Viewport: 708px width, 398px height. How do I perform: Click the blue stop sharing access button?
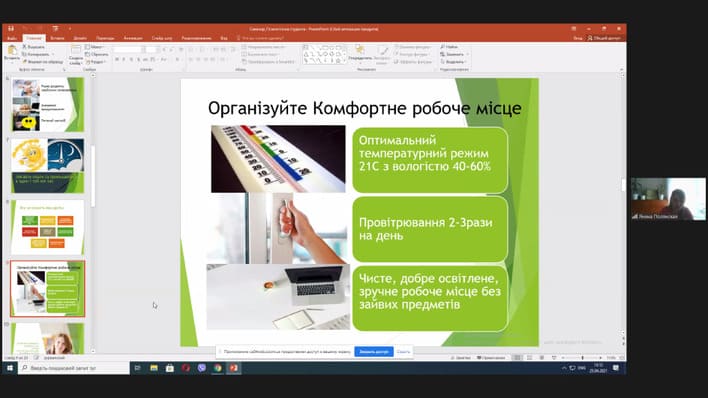(x=374, y=351)
